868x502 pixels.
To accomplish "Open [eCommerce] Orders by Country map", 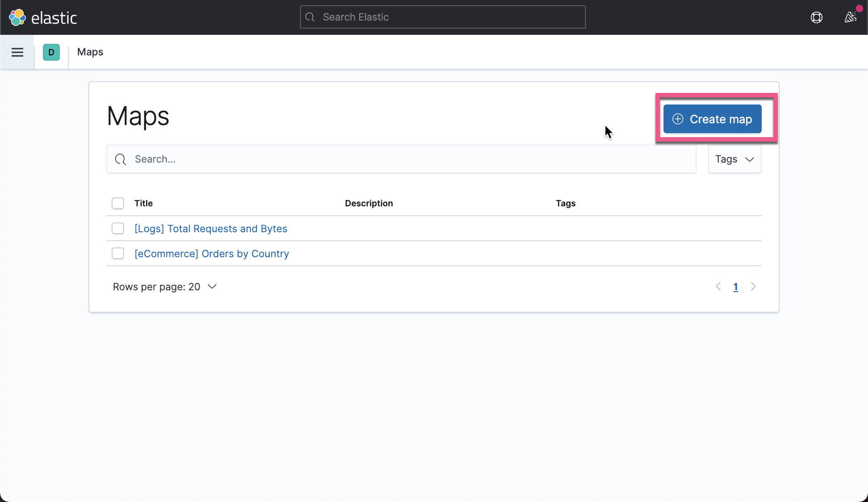I will pos(212,253).
